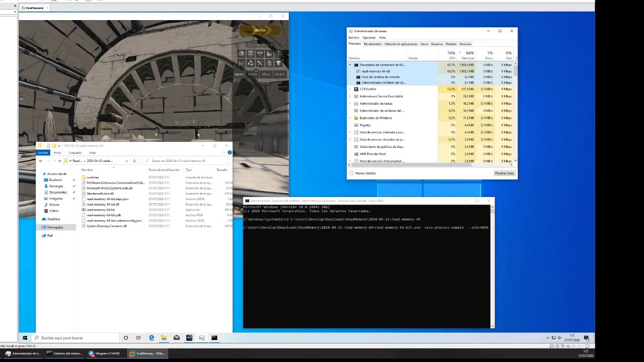Click the Explorador de Windows process icon
Image resolution: width=644 pixels, height=362 pixels.
pos(356,118)
